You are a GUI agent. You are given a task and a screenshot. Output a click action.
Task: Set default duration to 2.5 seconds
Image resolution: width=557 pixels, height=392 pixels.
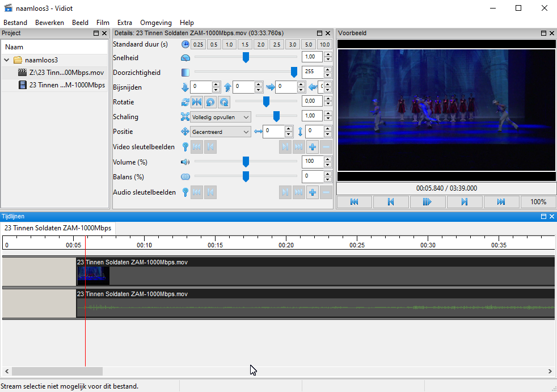pyautogui.click(x=276, y=44)
